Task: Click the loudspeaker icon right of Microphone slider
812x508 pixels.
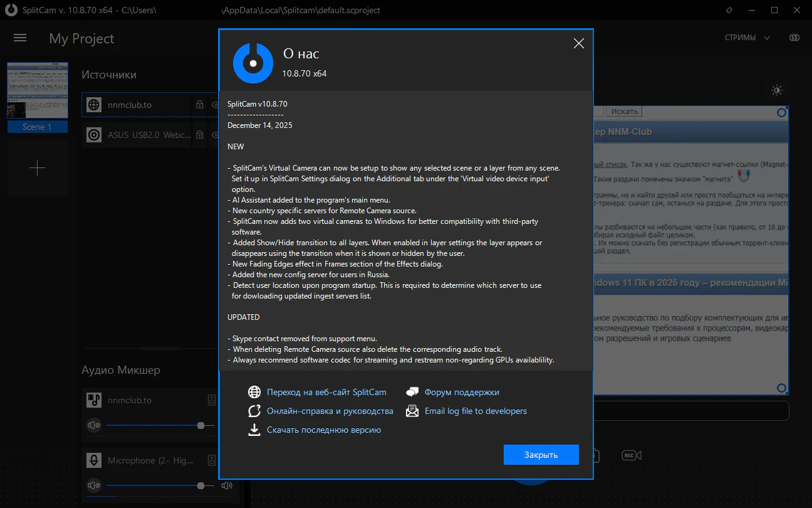Action: (227, 485)
